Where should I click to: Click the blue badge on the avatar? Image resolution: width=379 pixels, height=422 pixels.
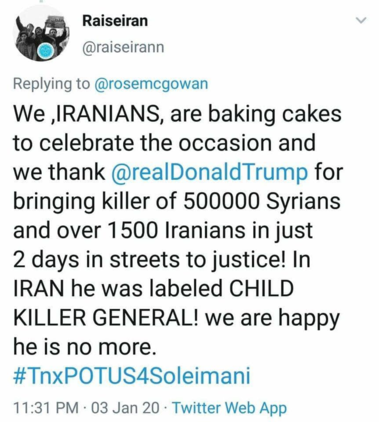point(45,52)
